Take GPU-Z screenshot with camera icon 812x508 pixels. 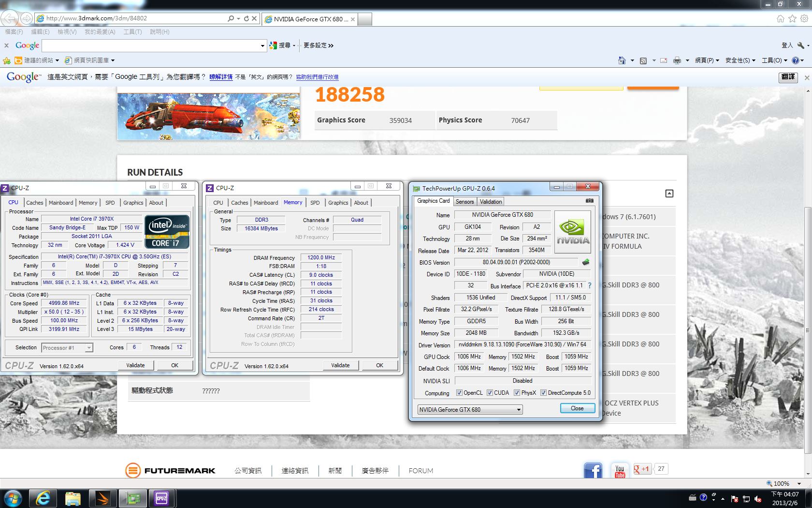coord(590,200)
